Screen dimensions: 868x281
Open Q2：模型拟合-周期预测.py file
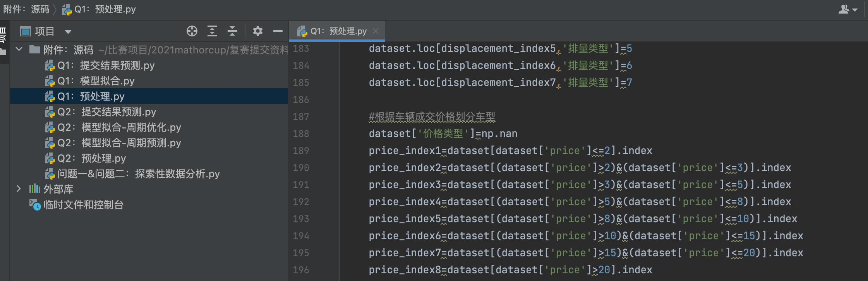[119, 143]
